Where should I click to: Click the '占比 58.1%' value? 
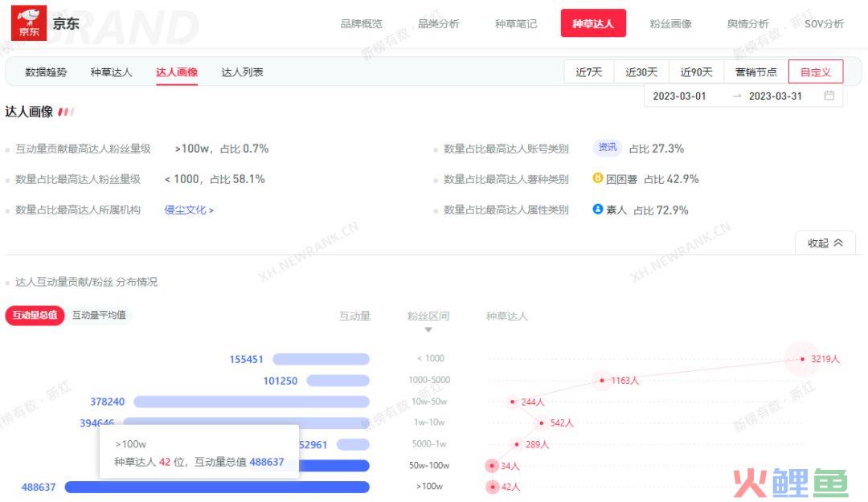237,179
